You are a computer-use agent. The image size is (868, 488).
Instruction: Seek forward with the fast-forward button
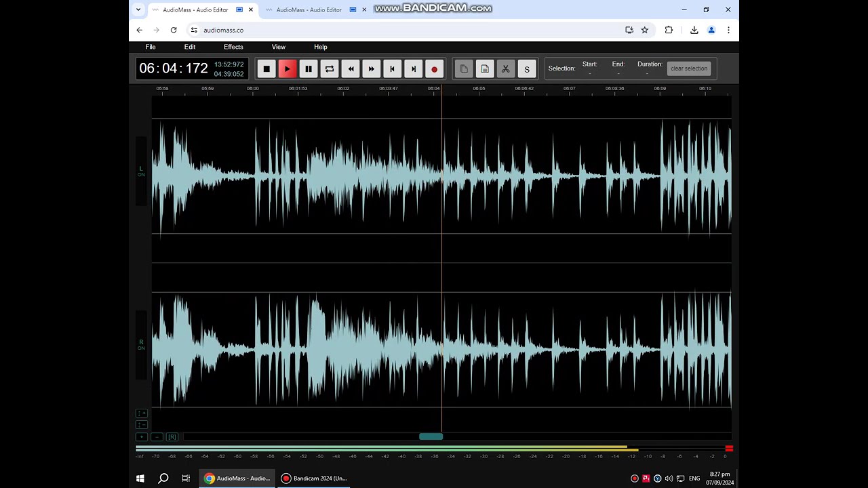point(372,68)
